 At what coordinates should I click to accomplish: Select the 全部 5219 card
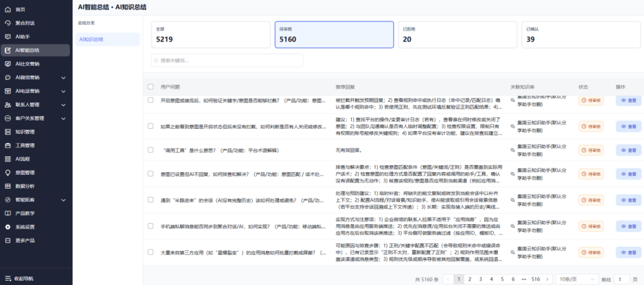210,35
